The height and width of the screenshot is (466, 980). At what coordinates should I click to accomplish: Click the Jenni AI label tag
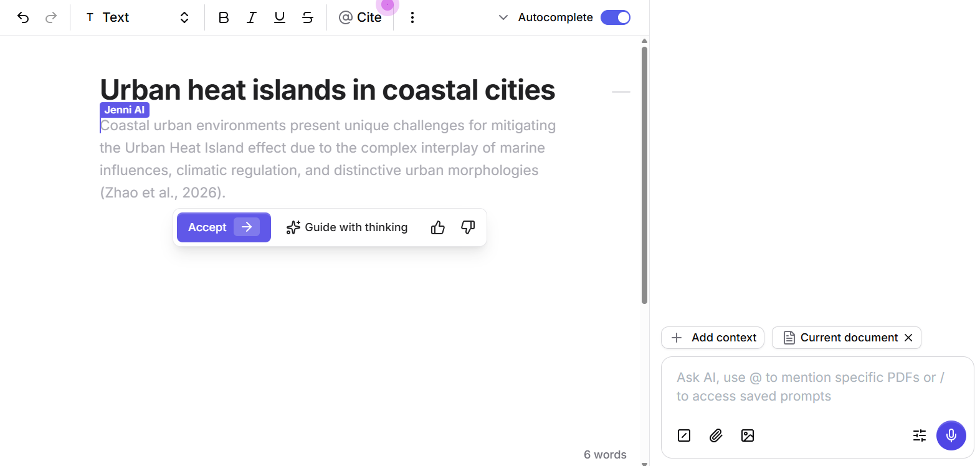[x=125, y=110]
